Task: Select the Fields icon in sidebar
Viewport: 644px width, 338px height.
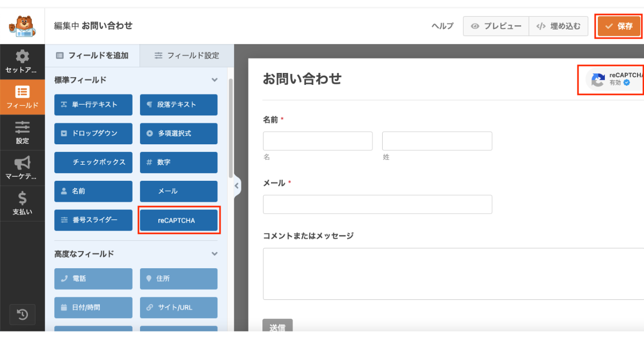Action: (22, 97)
